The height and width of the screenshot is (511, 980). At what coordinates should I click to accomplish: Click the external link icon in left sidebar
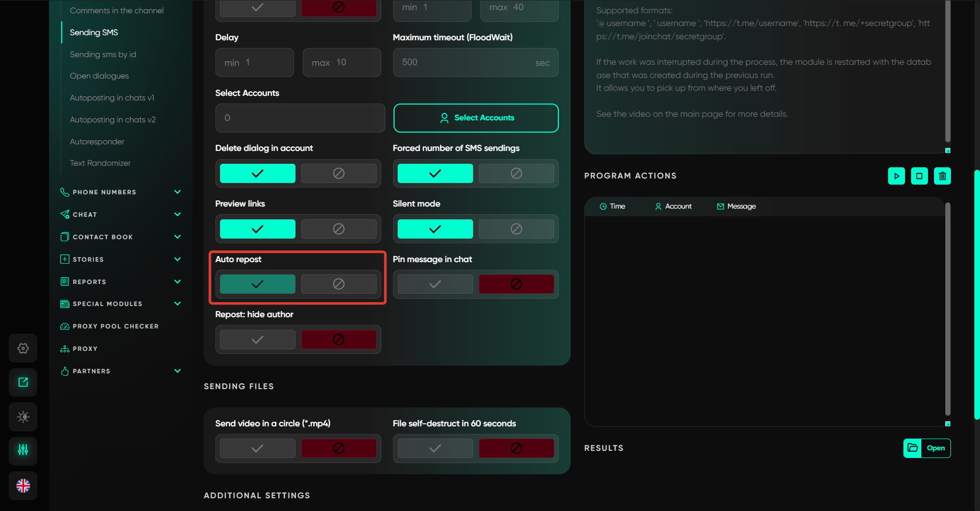click(23, 382)
